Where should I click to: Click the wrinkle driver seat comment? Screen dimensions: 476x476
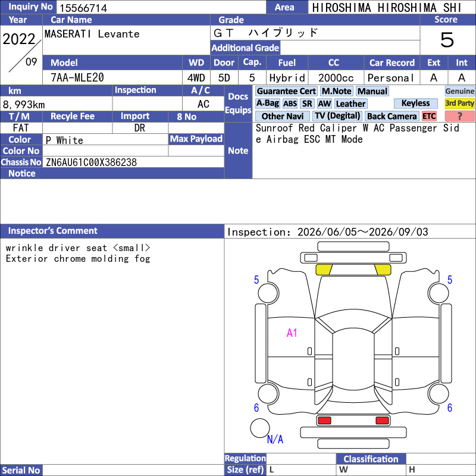[x=78, y=248]
